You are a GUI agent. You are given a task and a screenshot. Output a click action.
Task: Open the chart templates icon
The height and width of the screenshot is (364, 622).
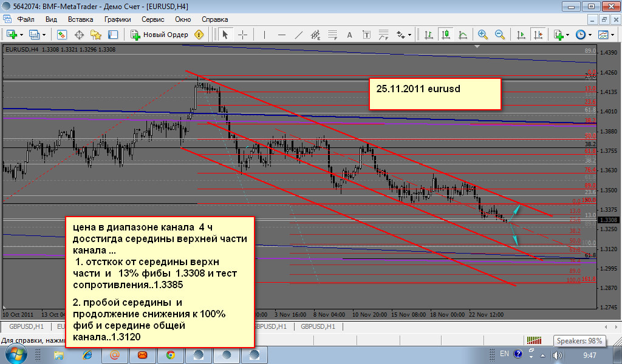(603, 35)
